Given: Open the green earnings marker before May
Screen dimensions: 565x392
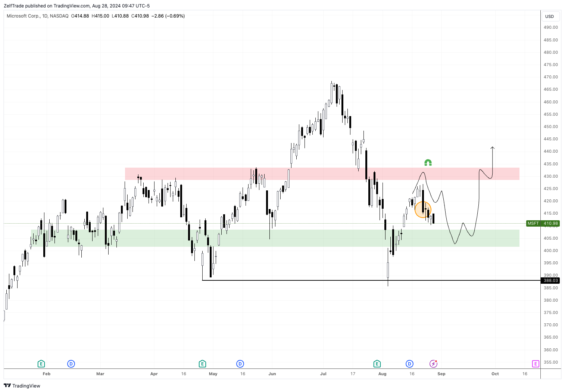Looking at the screenshot, I should [x=202, y=364].
